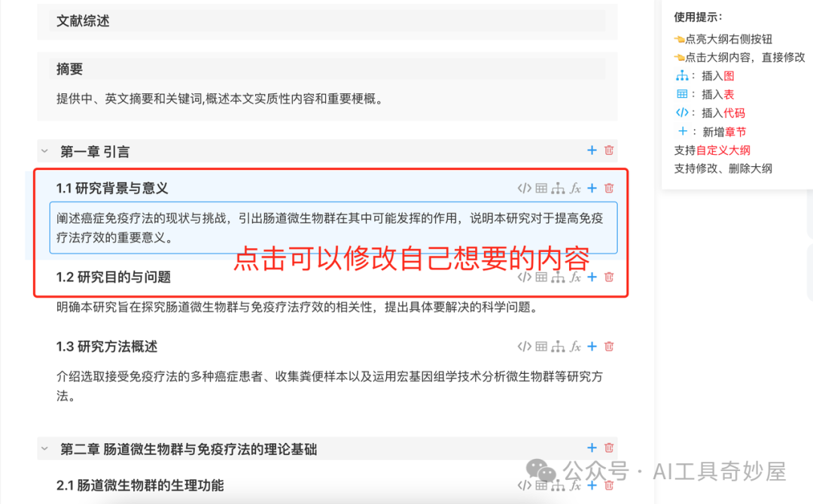This screenshot has width=813, height=504.
Task: Add subsection with plus in 1.3 row
Action: (592, 347)
